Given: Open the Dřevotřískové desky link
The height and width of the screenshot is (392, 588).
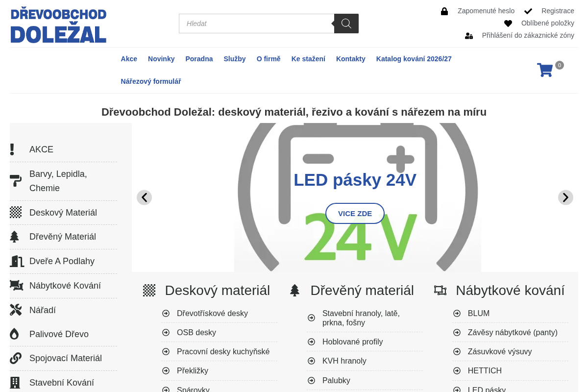Looking at the screenshot, I should tap(212, 314).
